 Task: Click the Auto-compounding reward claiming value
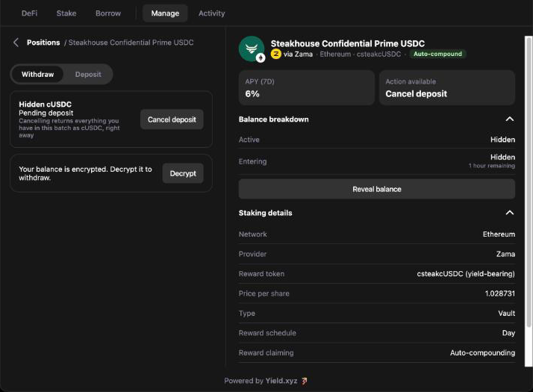(x=482, y=353)
